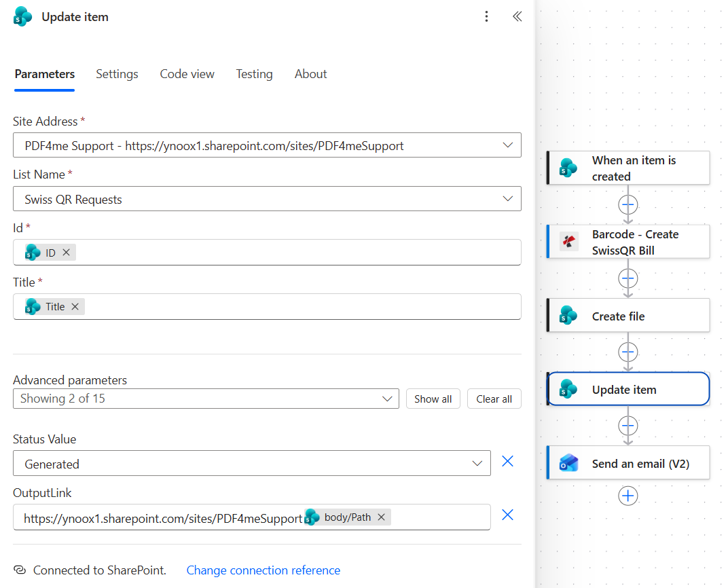Insert step after Barcode - Create SwissQR Bill

pos(627,278)
